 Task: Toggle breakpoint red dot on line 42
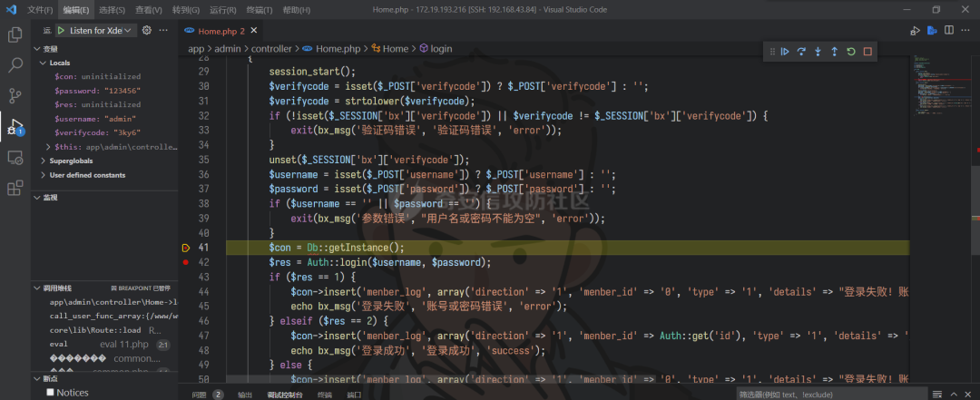[x=186, y=262]
